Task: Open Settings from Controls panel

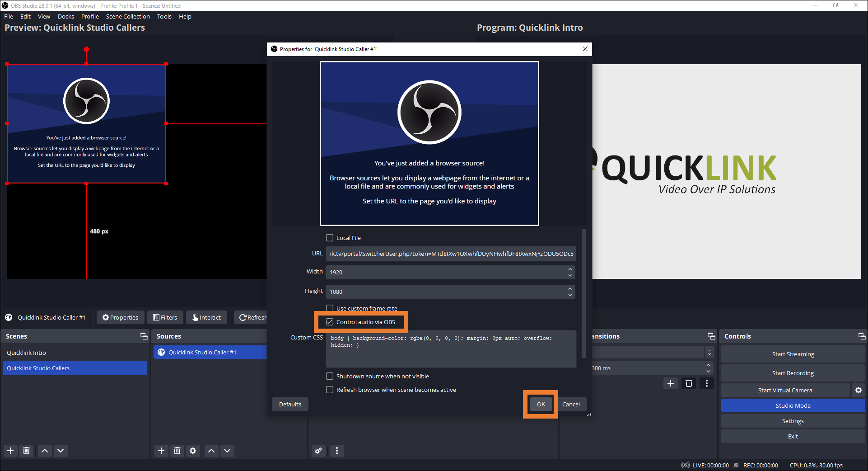Action: click(793, 421)
